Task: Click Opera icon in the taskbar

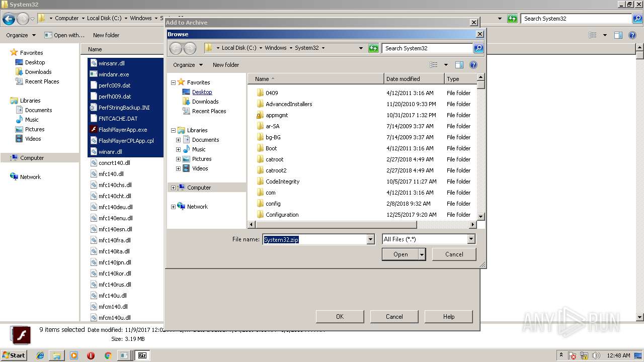Action: 91,355
